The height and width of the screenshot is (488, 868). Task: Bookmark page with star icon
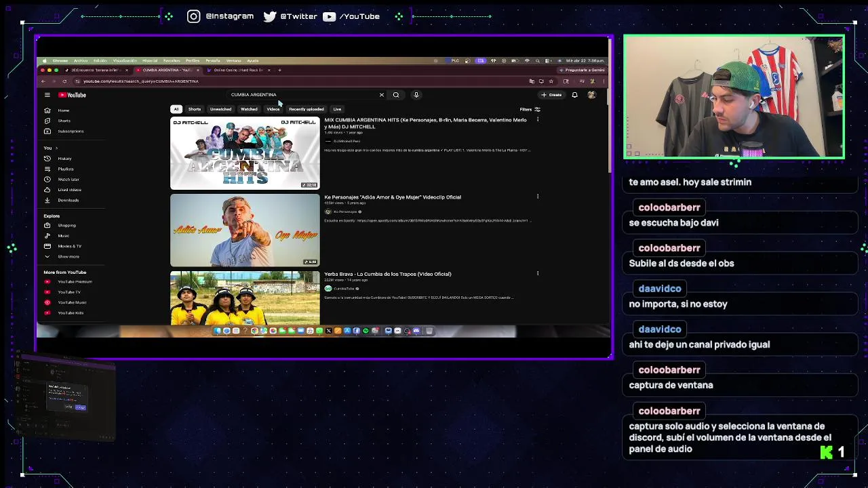[551, 81]
